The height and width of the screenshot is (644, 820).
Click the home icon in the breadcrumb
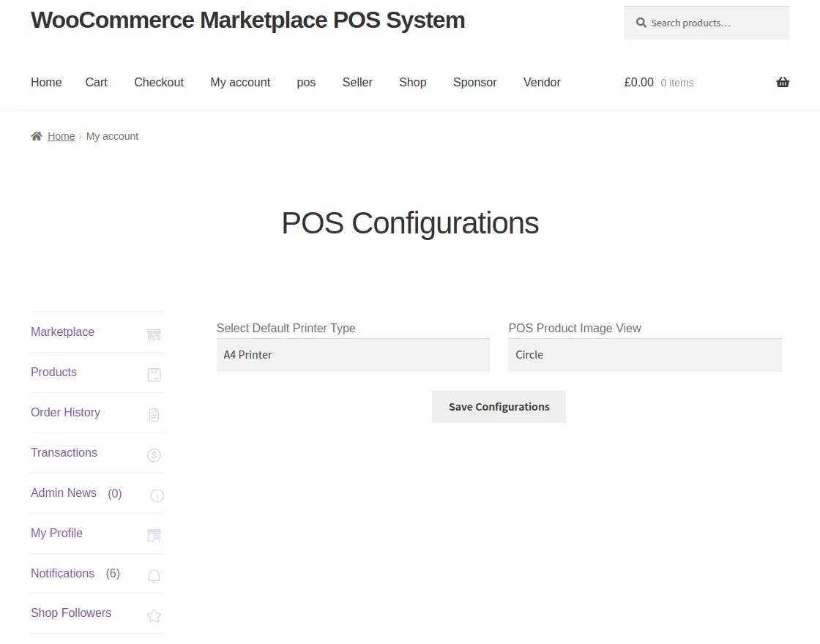[34, 135]
